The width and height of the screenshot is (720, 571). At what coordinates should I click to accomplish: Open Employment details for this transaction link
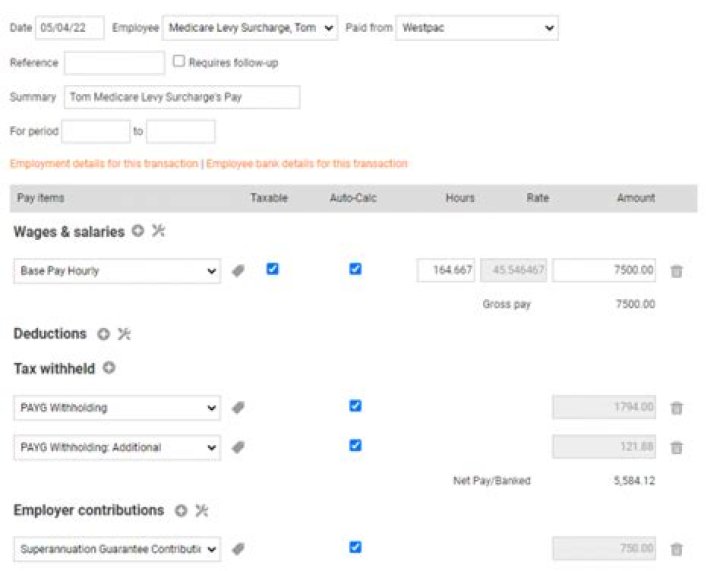pyautogui.click(x=104, y=164)
